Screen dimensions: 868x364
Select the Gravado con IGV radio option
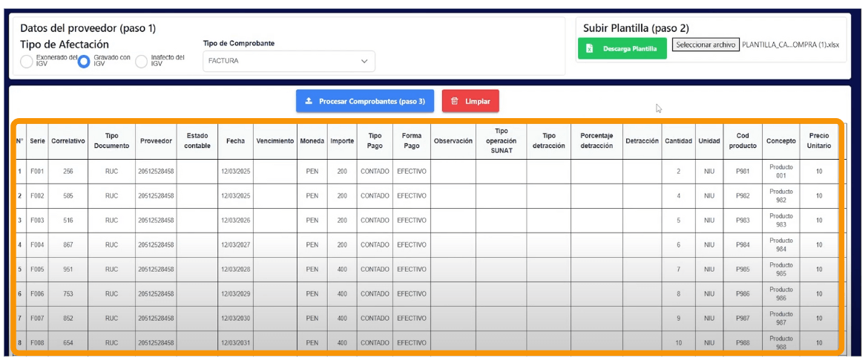[x=84, y=62]
